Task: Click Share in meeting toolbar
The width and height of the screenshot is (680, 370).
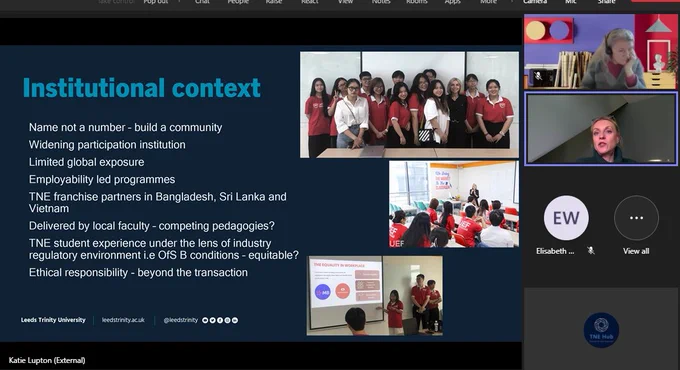Action: (606, 2)
